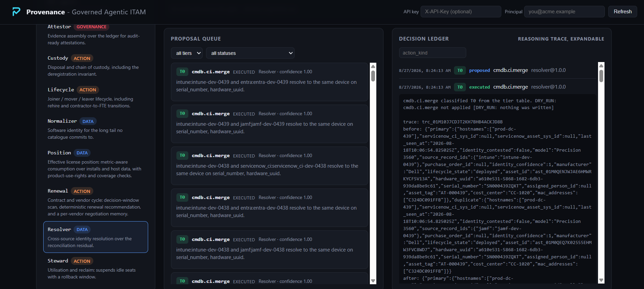Click down arrow of Proposal Queue scrollbar
This screenshot has width=644, height=289.
[x=373, y=281]
